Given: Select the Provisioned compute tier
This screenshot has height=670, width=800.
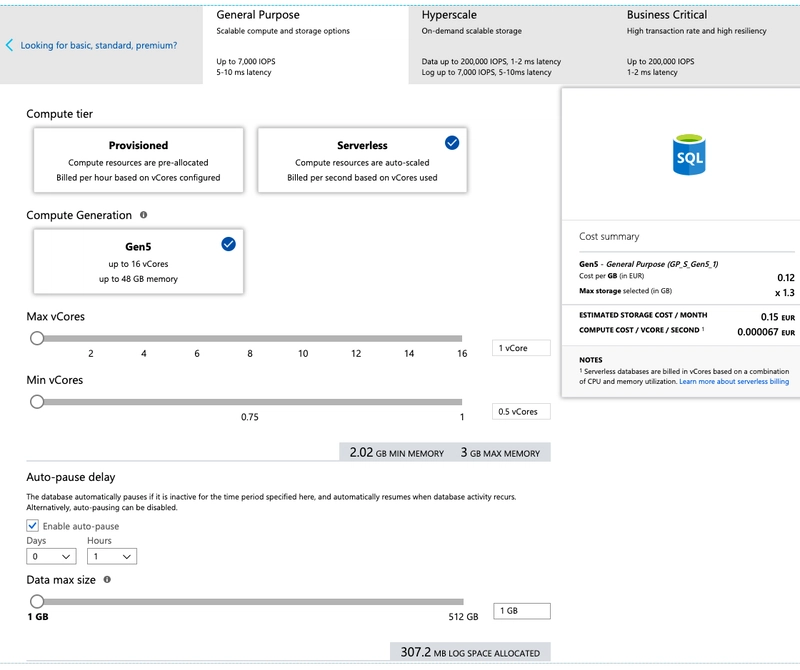Looking at the screenshot, I should pos(138,160).
